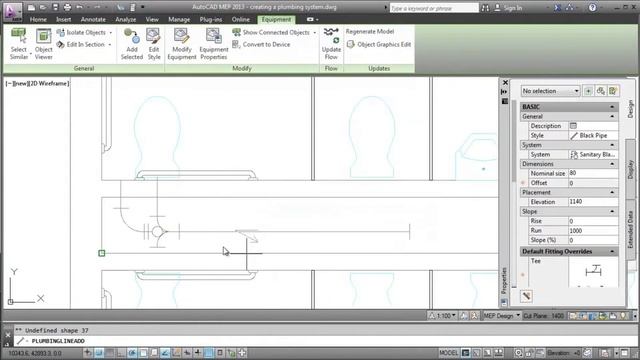Open the 1:100 annotation scale dropdown
Image resolution: width=640 pixels, height=360 pixels.
442,316
